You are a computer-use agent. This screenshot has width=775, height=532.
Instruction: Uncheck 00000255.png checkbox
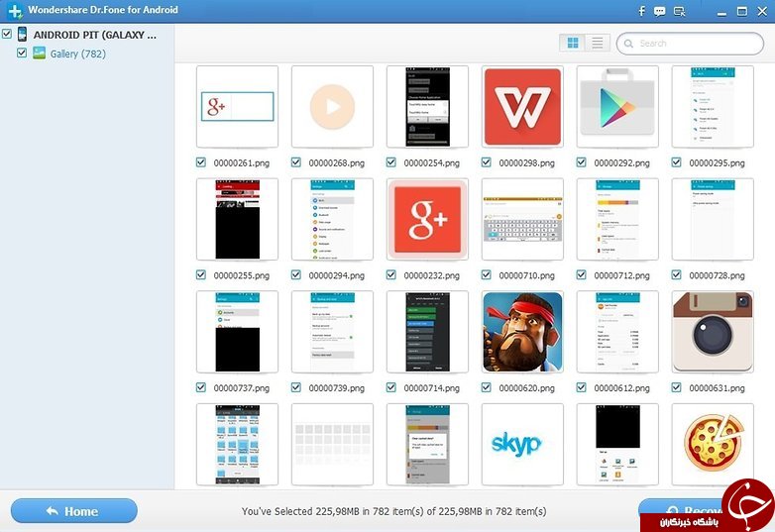click(200, 274)
